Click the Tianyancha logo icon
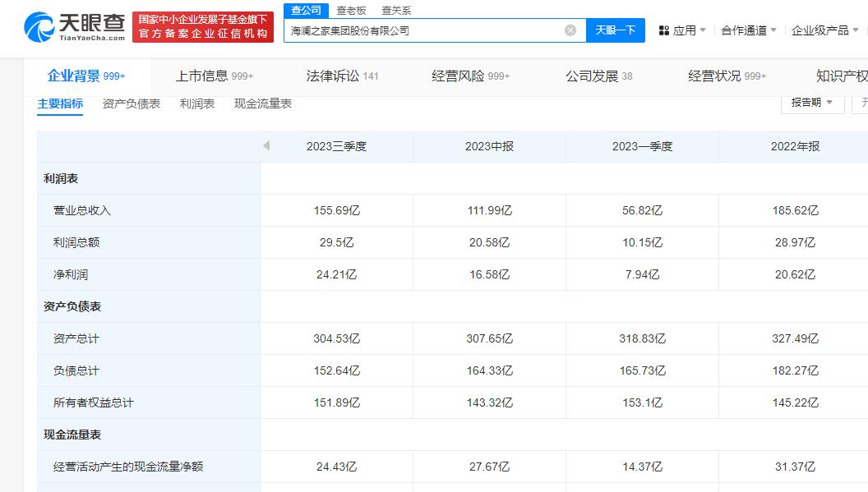This screenshot has height=492, width=868. (x=39, y=26)
